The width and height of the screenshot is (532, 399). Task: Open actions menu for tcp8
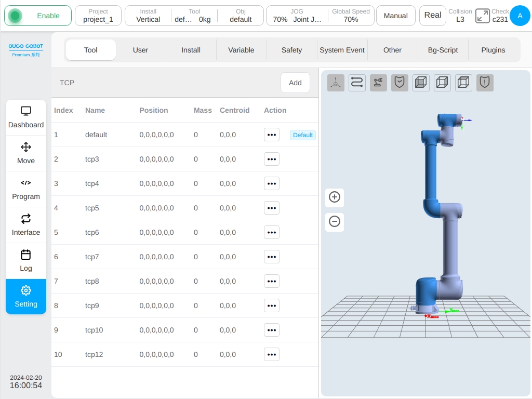pos(271,281)
